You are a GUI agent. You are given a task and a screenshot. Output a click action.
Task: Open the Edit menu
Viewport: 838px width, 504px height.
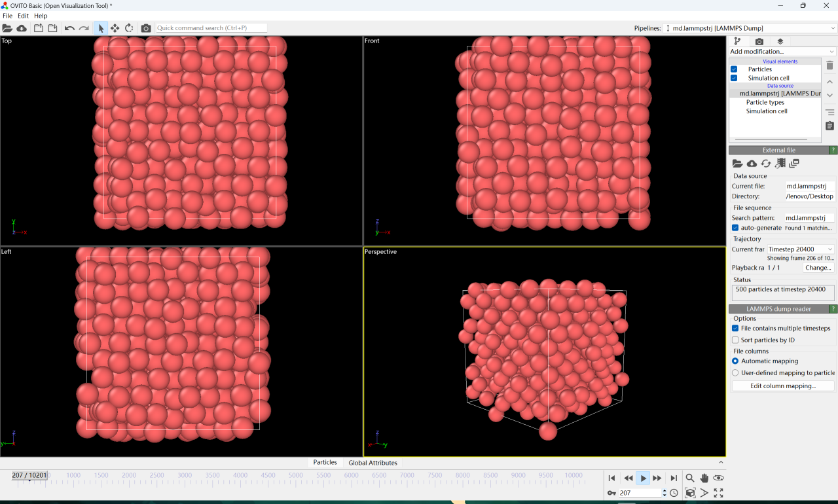(23, 16)
